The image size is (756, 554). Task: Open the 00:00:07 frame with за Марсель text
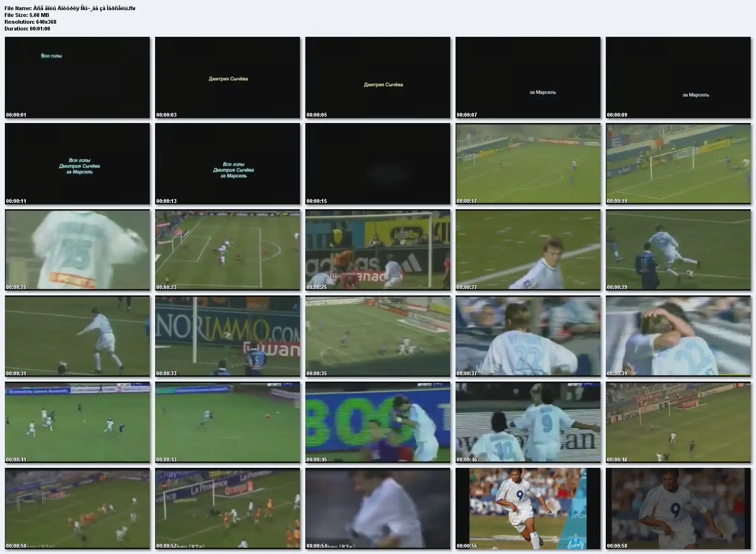[x=528, y=77]
